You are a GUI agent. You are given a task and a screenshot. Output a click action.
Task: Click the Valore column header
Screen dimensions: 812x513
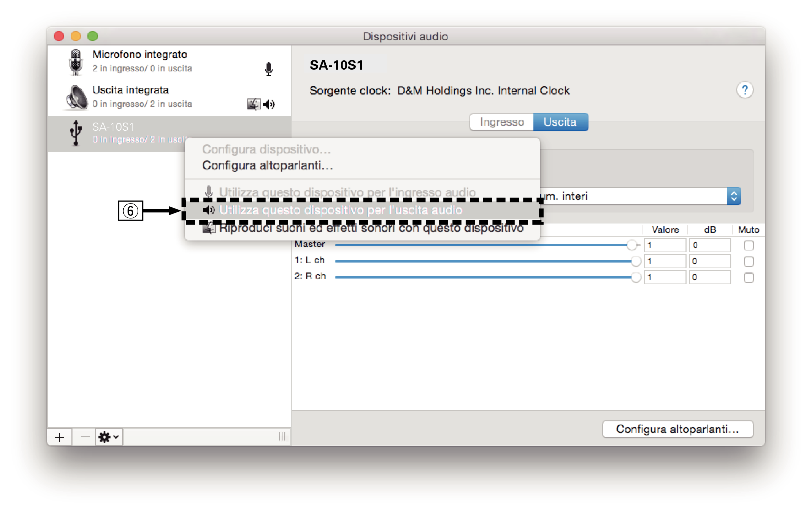[665, 229]
